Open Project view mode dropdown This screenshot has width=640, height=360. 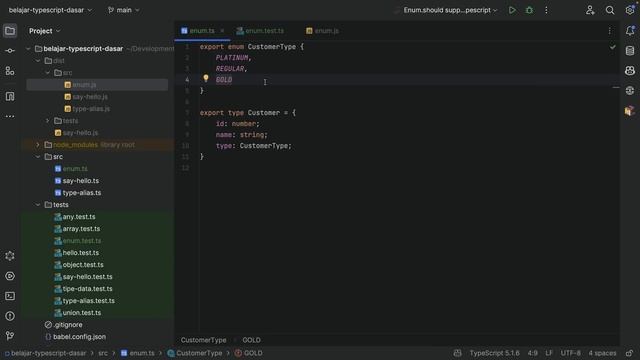click(44, 31)
